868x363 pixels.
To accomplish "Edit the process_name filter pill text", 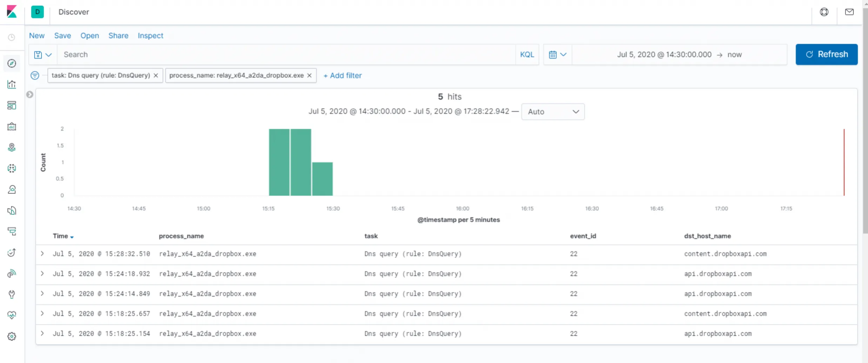I will click(x=236, y=75).
